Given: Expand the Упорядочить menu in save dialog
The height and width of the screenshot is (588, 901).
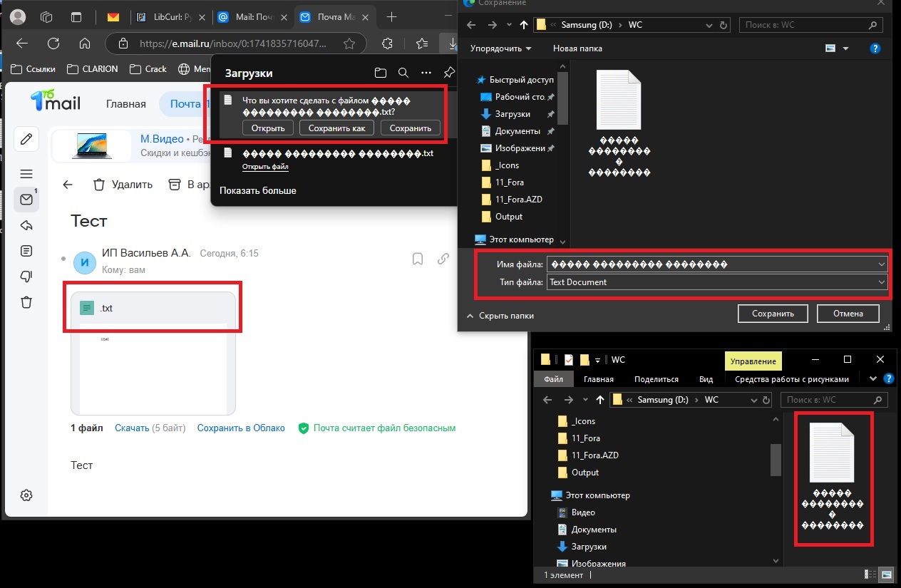Looking at the screenshot, I should pyautogui.click(x=500, y=48).
